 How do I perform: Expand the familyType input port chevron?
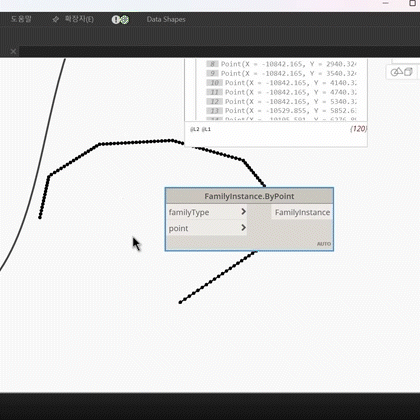[x=243, y=211]
